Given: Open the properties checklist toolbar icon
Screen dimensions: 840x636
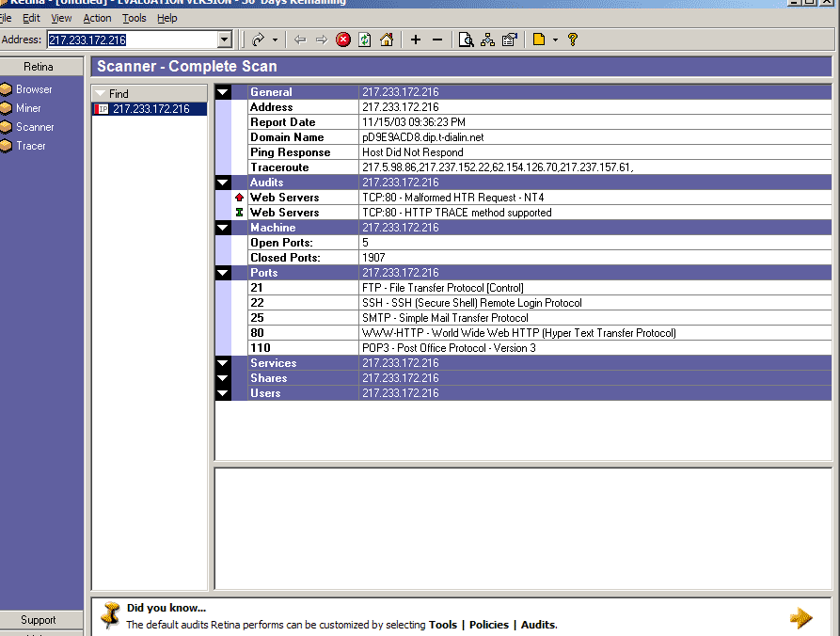Looking at the screenshot, I should point(510,40).
